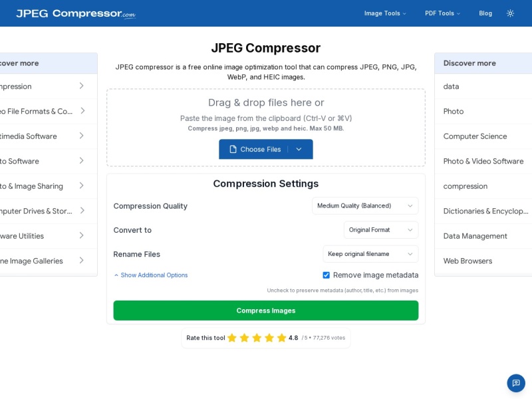This screenshot has height=399, width=532.
Task: Click the fifth rating star
Action: point(281,338)
